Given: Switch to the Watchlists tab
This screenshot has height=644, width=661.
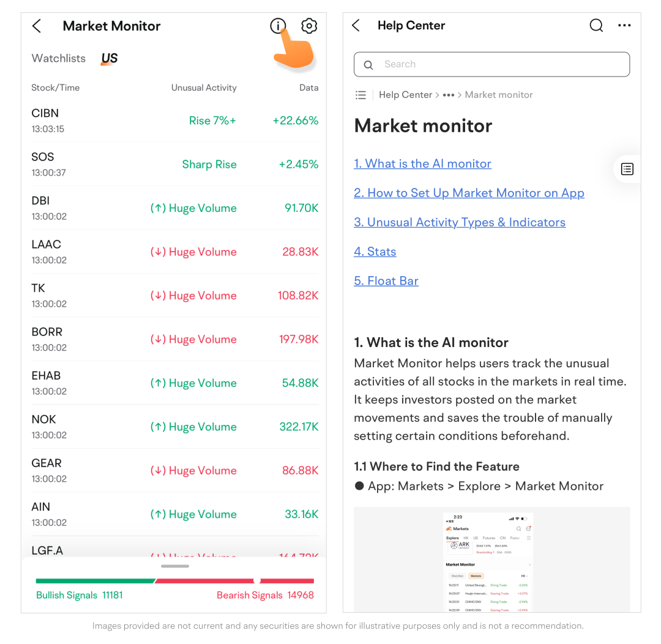Looking at the screenshot, I should (59, 58).
